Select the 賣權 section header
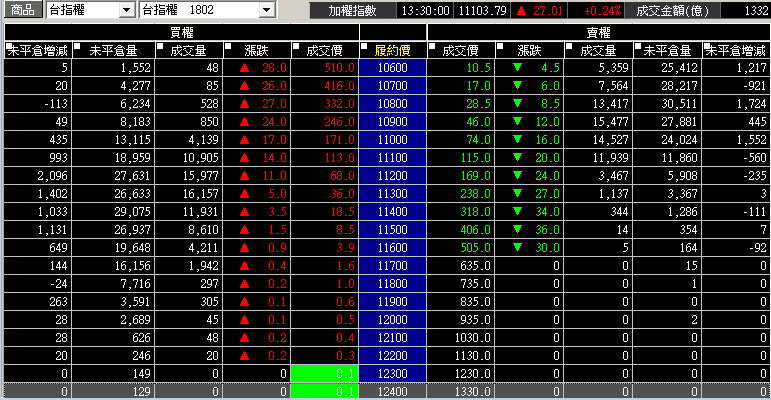The image size is (771, 400). 598,32
